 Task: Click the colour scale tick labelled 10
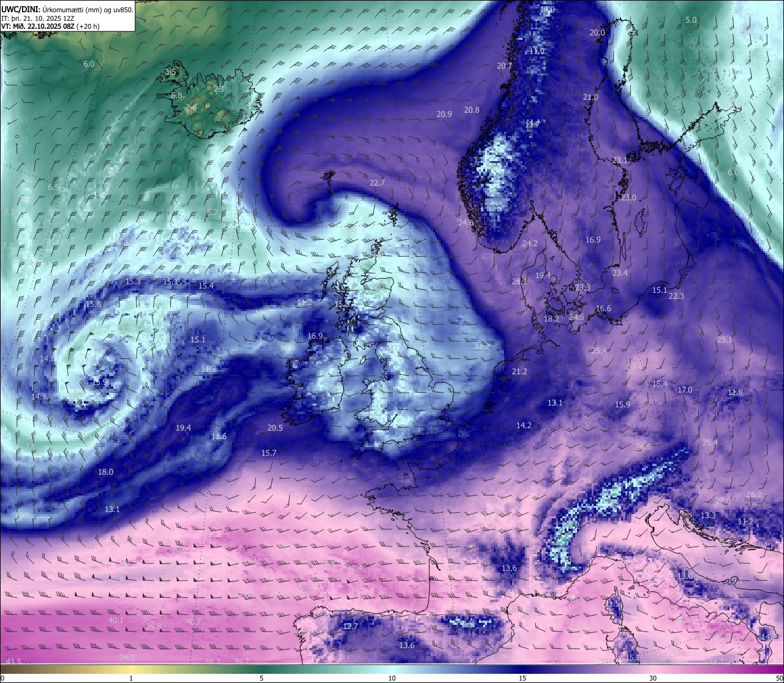click(x=392, y=678)
